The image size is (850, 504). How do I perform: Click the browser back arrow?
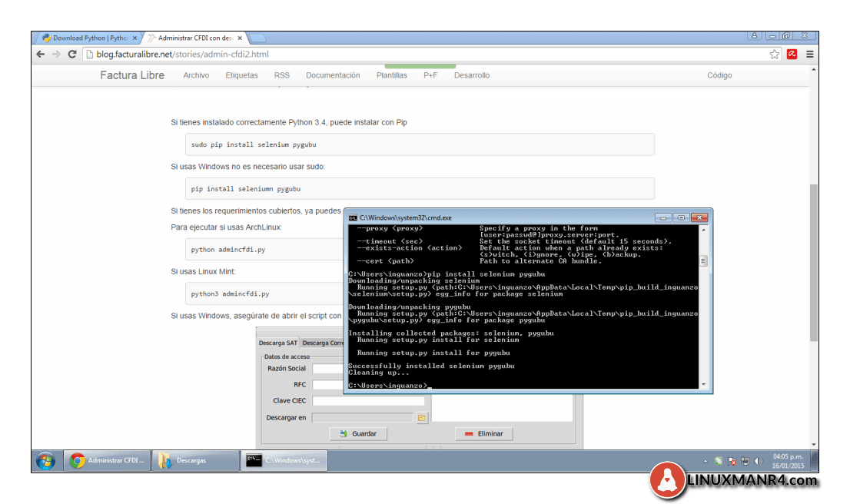[x=40, y=54]
